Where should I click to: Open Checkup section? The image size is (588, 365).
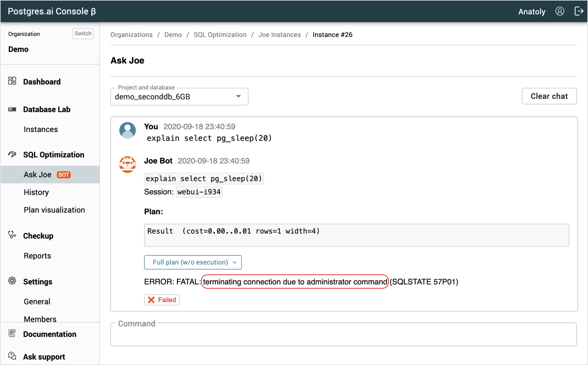(38, 236)
